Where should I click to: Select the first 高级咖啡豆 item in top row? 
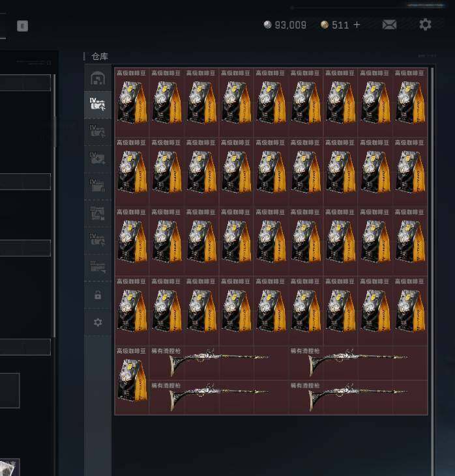coord(132,103)
